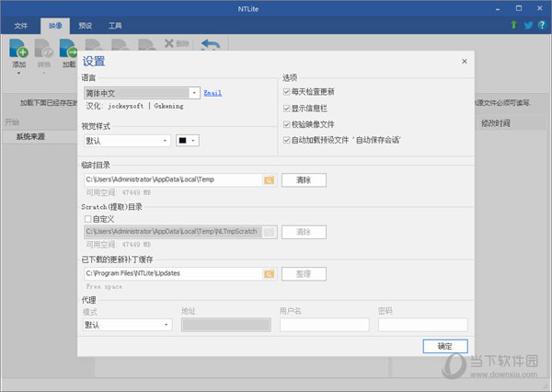Toggle 自动加载预设文件 checkbox
Image resolution: width=552 pixels, height=392 pixels.
pos(286,140)
